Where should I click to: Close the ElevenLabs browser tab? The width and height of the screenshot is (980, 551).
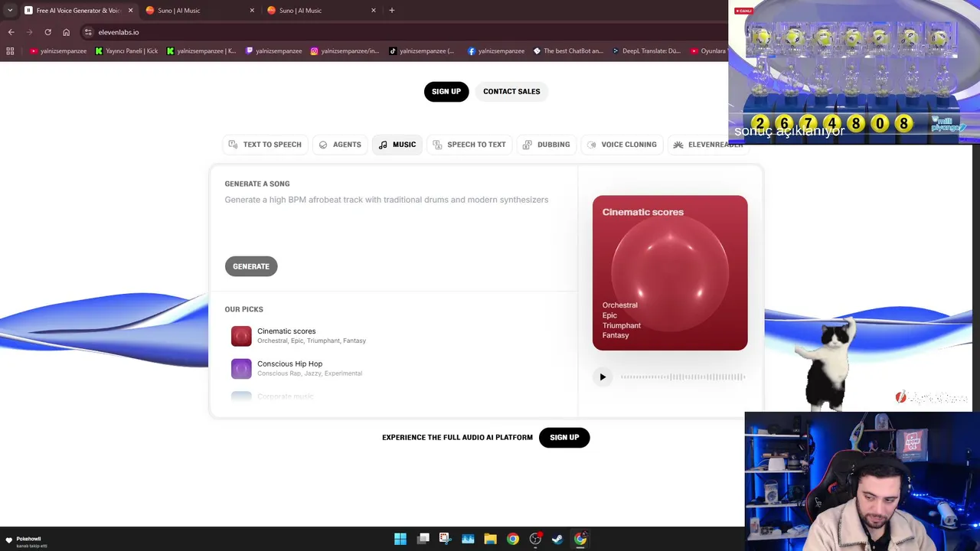coord(130,11)
